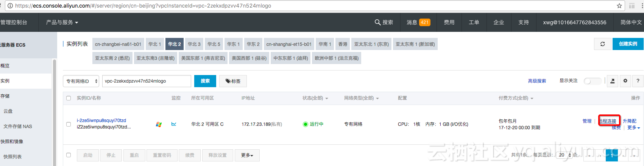Select the 欧洲中部 1 (法兰克福) region tab
Viewport: 644px width, 166px height.
coord(337,58)
